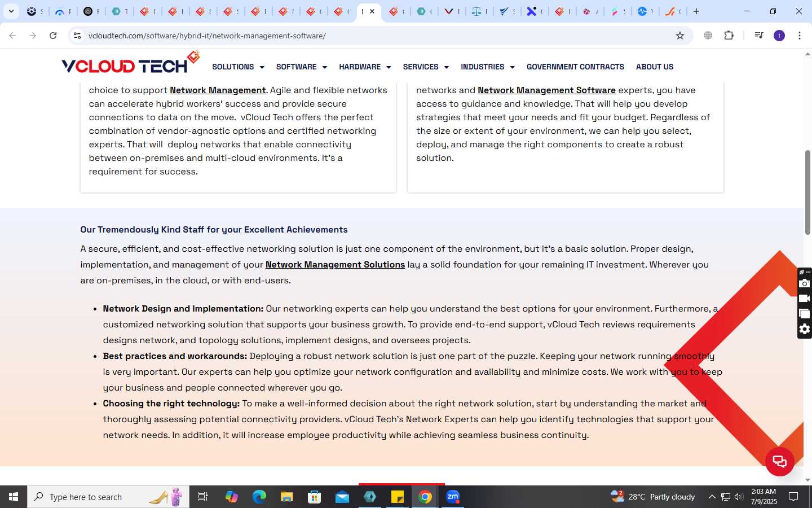Open Sticky Notes on the taskbar
The width and height of the screenshot is (812, 508).
[x=398, y=497]
